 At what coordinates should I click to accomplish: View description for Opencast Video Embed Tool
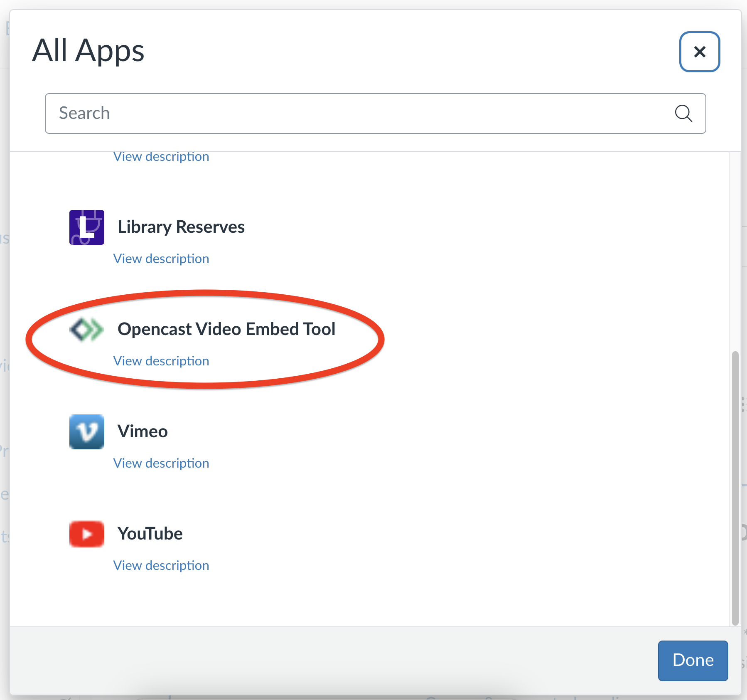pyautogui.click(x=161, y=361)
